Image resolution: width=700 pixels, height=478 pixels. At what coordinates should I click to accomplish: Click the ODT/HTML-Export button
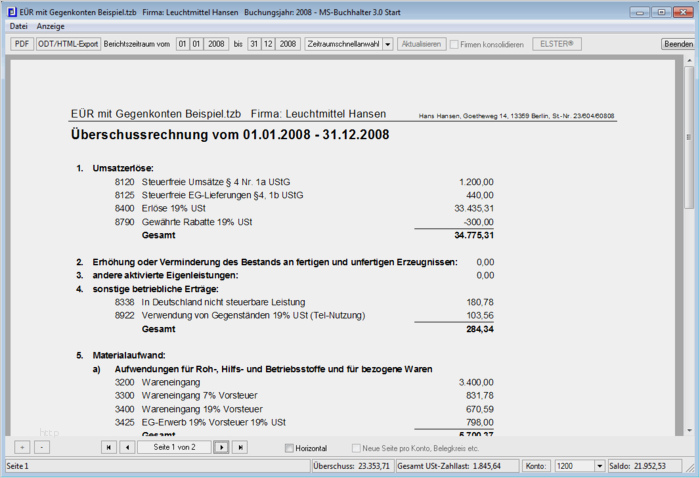click(x=68, y=44)
